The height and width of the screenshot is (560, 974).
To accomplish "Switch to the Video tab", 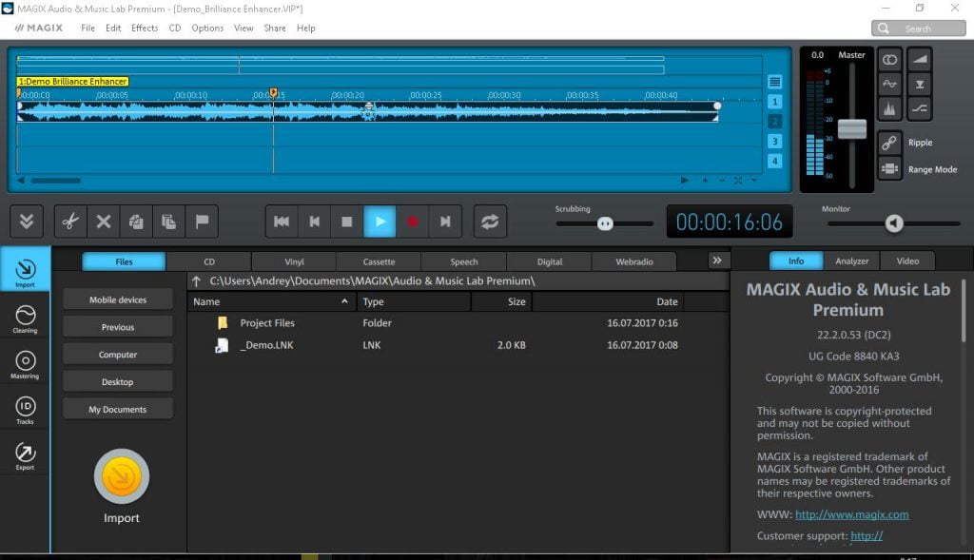I will [907, 261].
